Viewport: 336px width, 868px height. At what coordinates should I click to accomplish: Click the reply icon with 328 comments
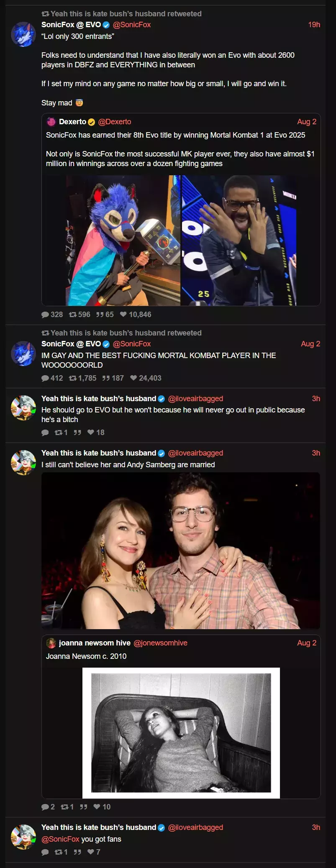click(45, 315)
